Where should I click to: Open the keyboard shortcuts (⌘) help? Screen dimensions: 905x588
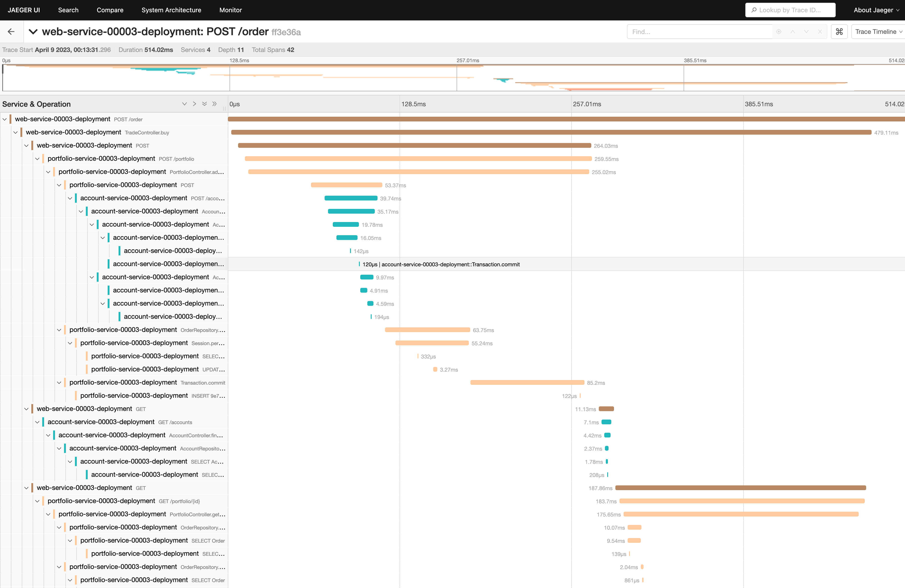(839, 32)
